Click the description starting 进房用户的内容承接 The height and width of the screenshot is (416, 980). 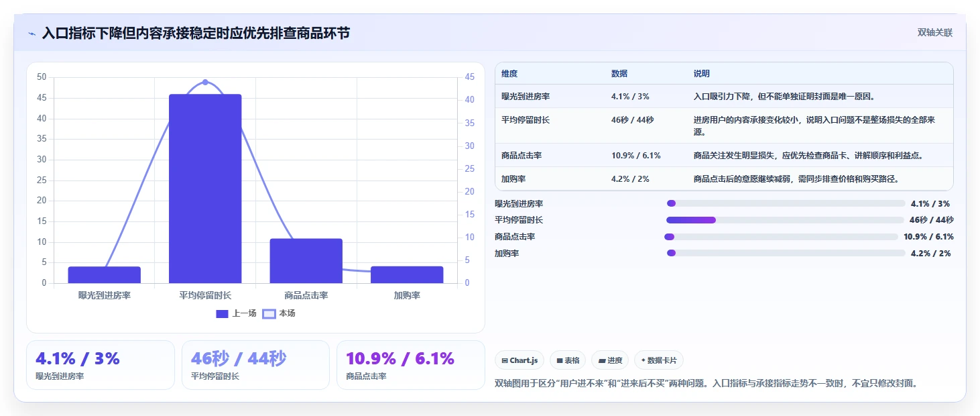pos(814,126)
